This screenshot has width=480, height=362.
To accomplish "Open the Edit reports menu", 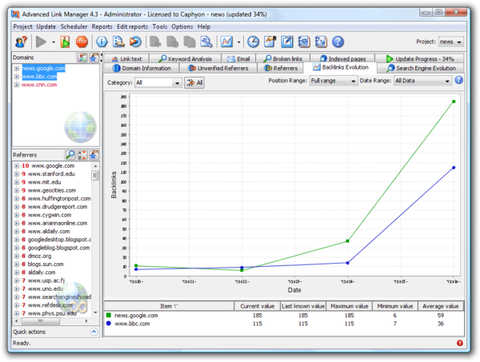I will tap(132, 27).
